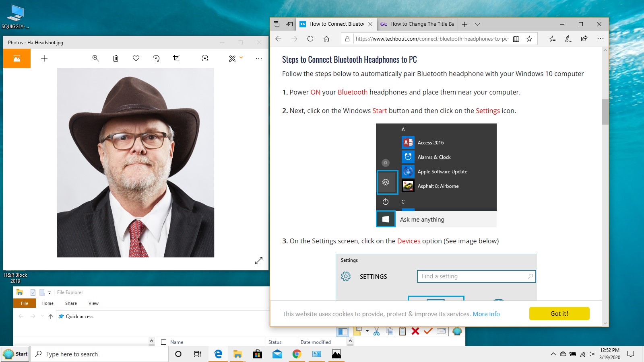This screenshot has width=644, height=362.
Task: Close the How to Connect Bluetooth tab
Action: [x=370, y=24]
